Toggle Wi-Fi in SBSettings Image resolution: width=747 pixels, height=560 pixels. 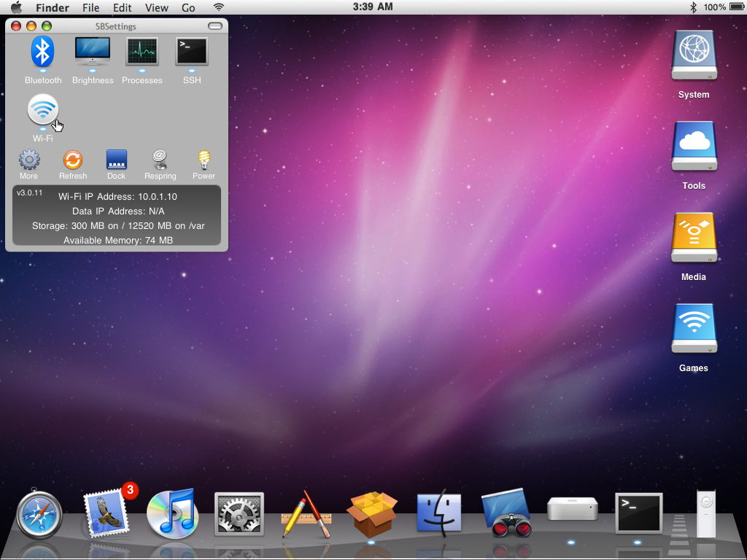tap(43, 109)
